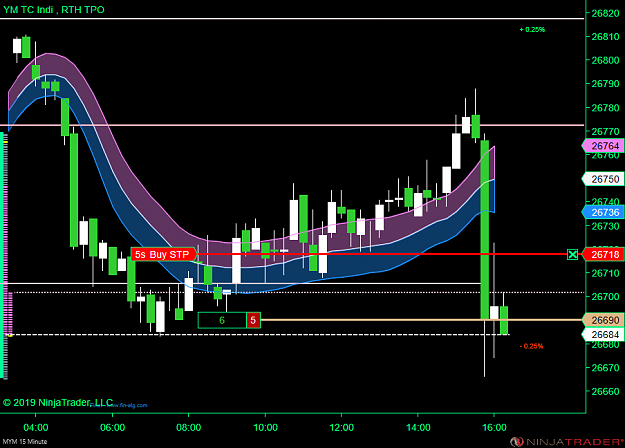Image resolution: width=625 pixels, height=448 pixels.
Task: Click the NinjaTrader logo in the corner
Action: (567, 442)
